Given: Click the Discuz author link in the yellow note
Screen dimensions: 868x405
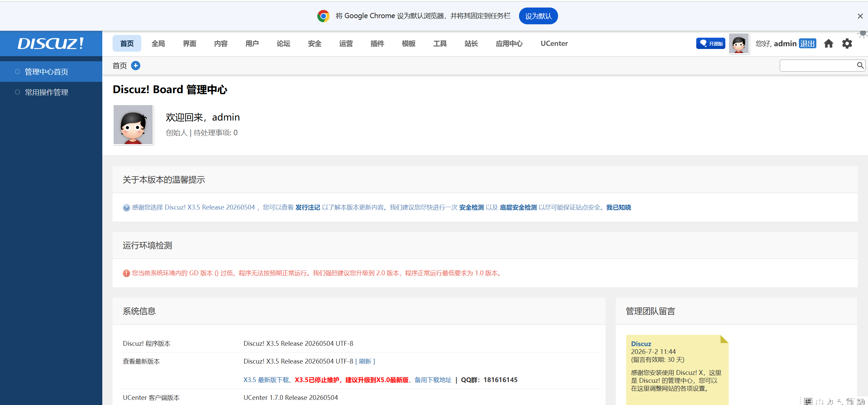Looking at the screenshot, I should (641, 344).
